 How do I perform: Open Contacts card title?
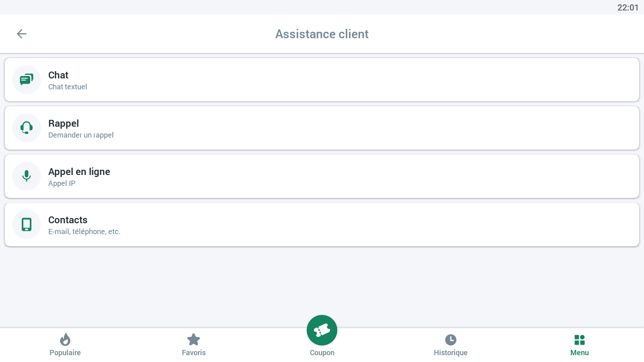pos(68,220)
